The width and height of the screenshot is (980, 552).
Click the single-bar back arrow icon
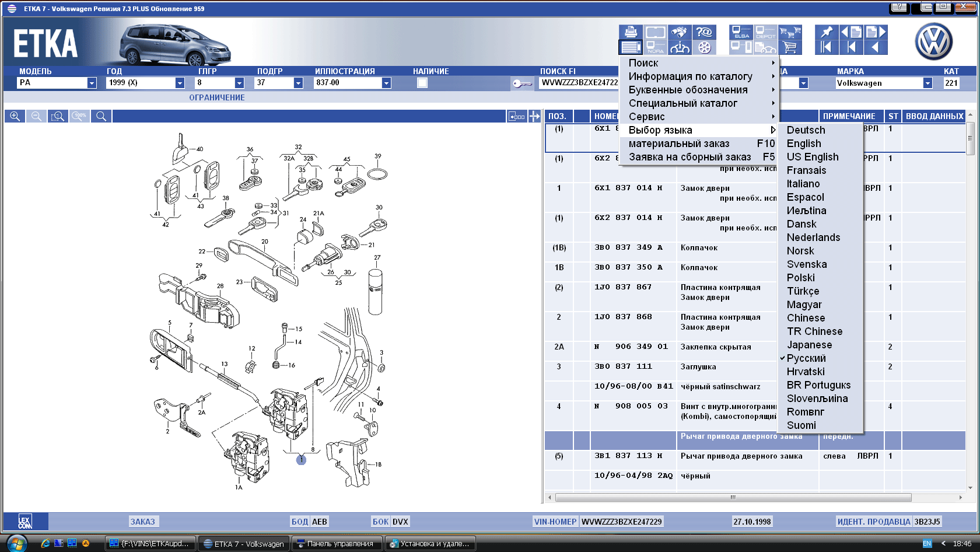(x=852, y=47)
